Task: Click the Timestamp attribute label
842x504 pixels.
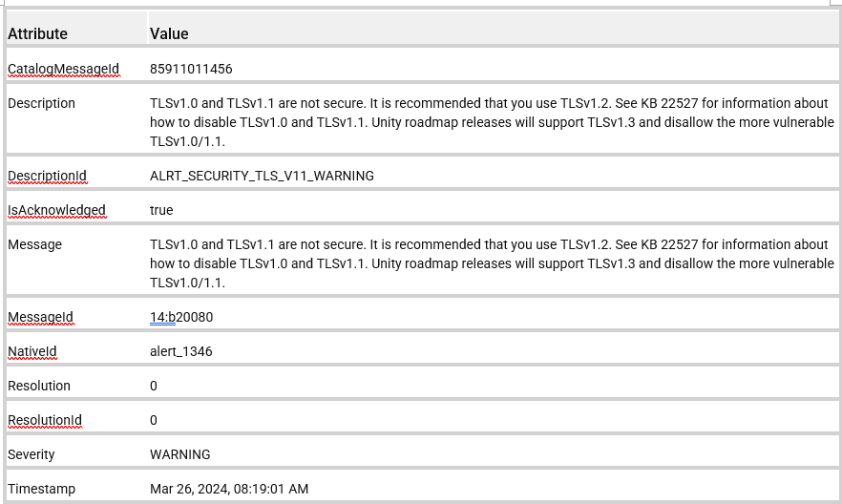Action: pyautogui.click(x=41, y=489)
